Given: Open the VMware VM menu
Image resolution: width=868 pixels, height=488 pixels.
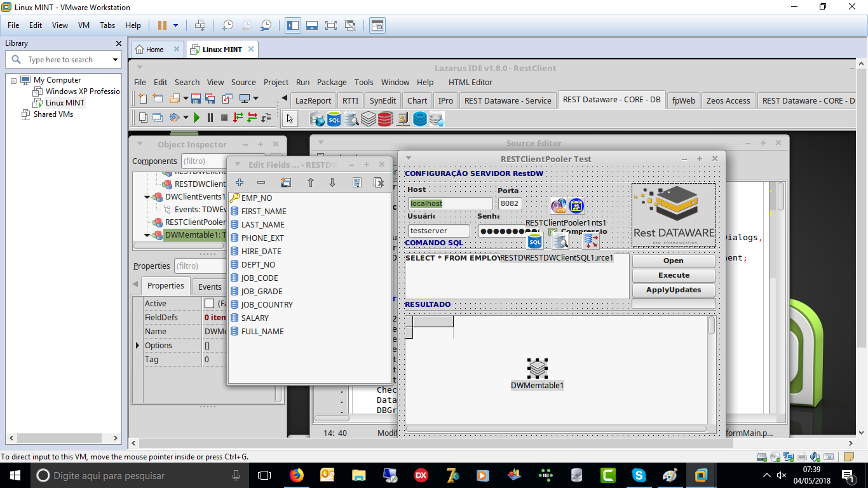Looking at the screenshot, I should (x=83, y=25).
